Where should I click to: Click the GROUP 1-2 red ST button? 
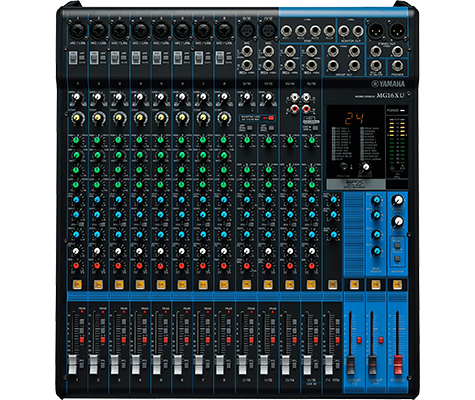click(359, 340)
